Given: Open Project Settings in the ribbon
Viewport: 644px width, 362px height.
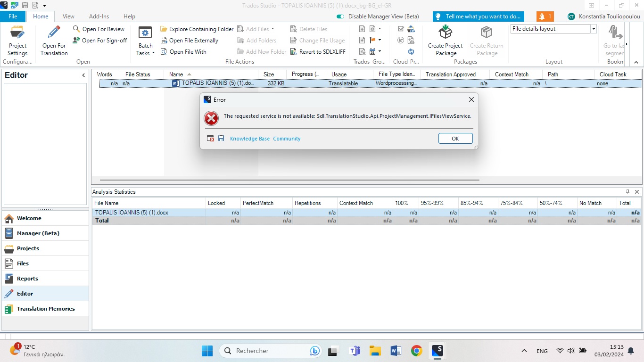Looking at the screenshot, I should 18,41.
